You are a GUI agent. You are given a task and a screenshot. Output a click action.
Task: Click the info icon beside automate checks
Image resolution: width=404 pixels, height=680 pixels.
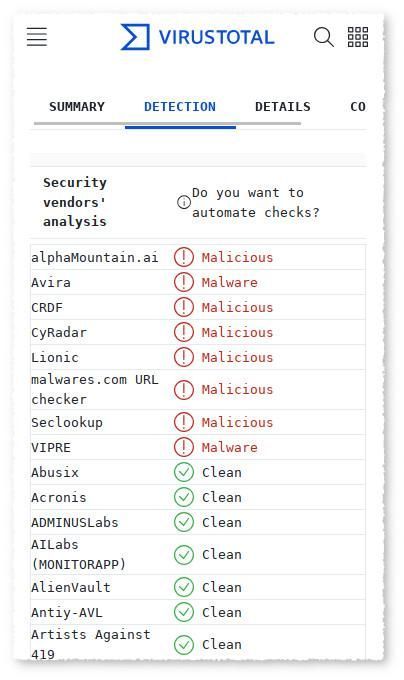pos(184,202)
